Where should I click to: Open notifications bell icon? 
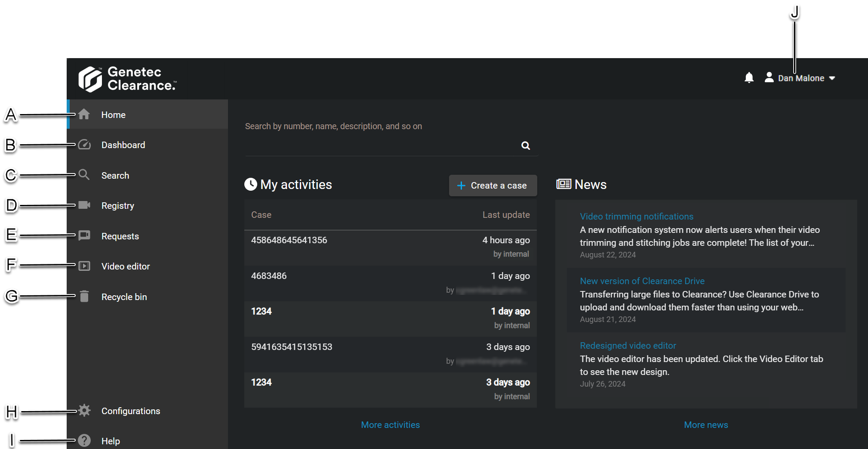pos(749,77)
